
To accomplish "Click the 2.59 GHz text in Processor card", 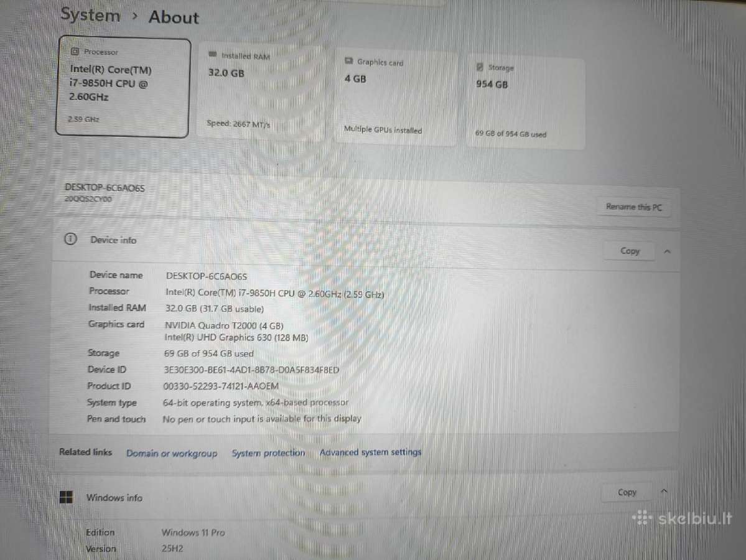I will 83,119.
